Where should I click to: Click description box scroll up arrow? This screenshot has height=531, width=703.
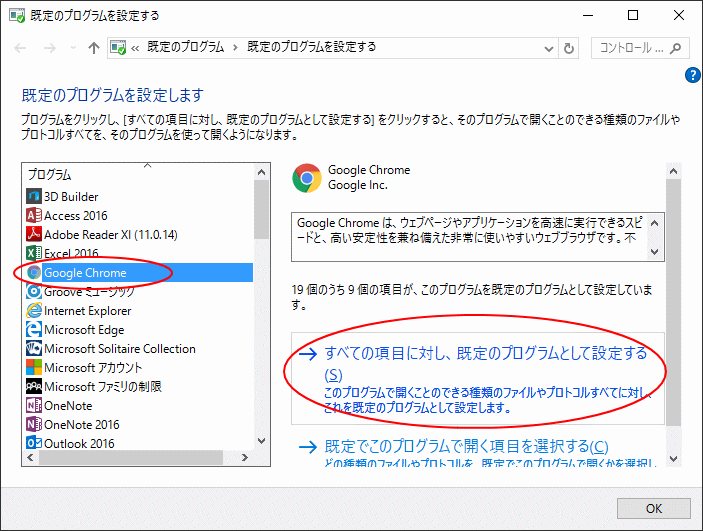[x=655, y=223]
